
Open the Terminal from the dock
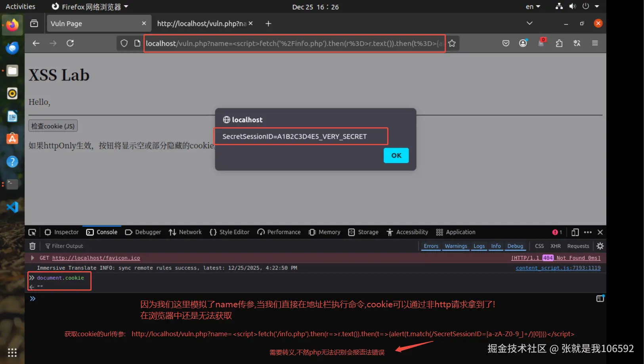(x=12, y=184)
